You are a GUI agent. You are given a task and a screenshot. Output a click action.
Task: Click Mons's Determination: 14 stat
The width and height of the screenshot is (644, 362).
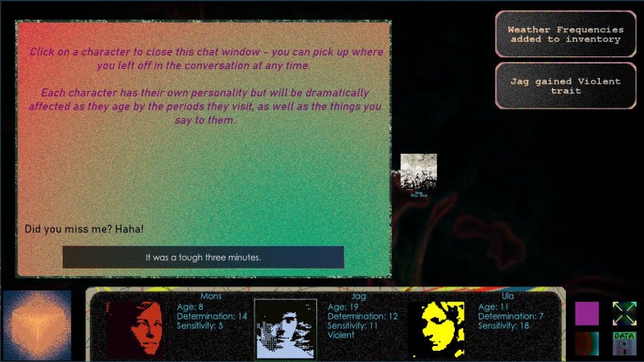pyautogui.click(x=212, y=316)
